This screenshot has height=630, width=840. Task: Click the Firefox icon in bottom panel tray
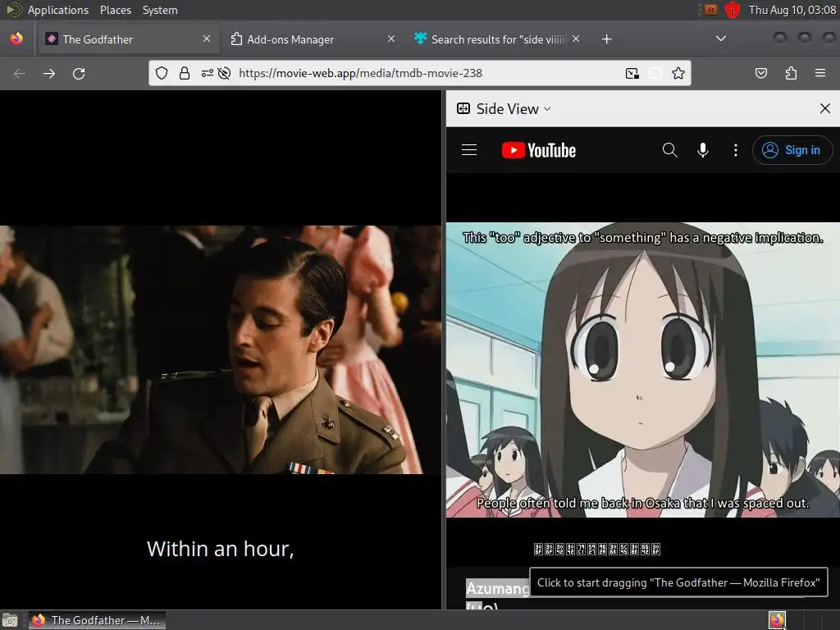pyautogui.click(x=777, y=620)
